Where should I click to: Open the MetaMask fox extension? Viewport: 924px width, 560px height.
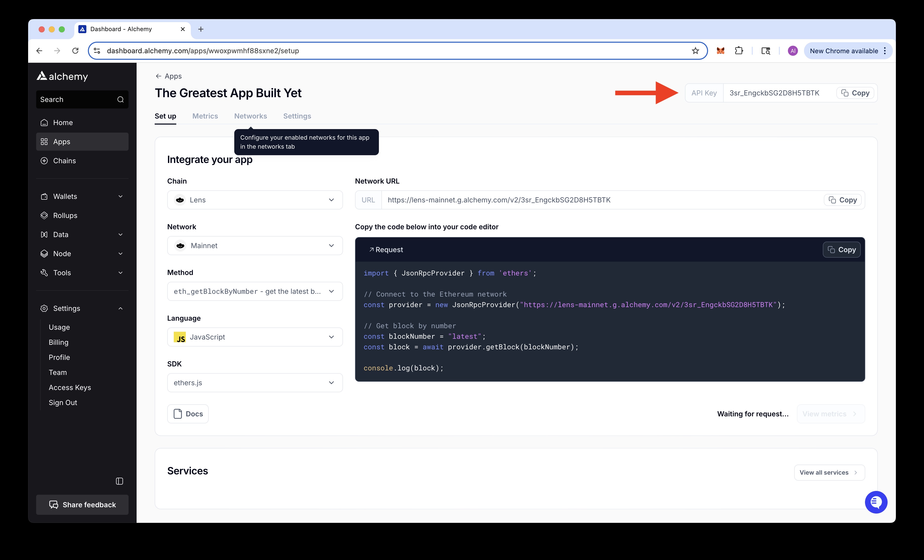tap(720, 51)
